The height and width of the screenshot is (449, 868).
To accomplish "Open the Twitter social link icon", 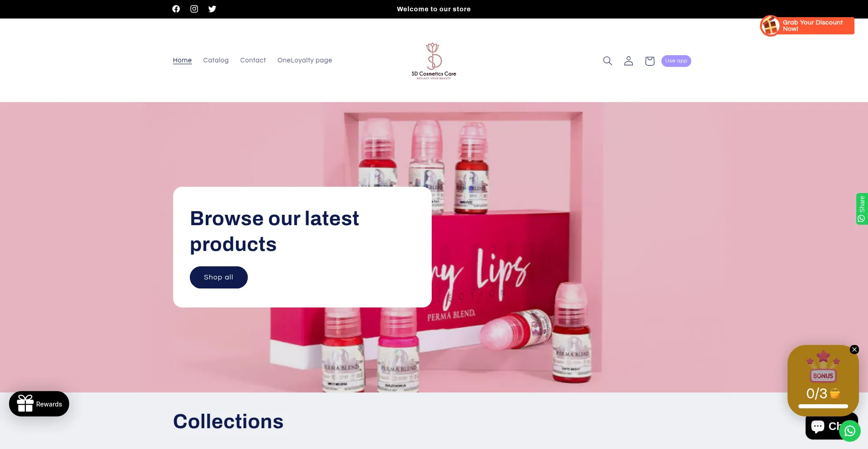I will coord(212,9).
